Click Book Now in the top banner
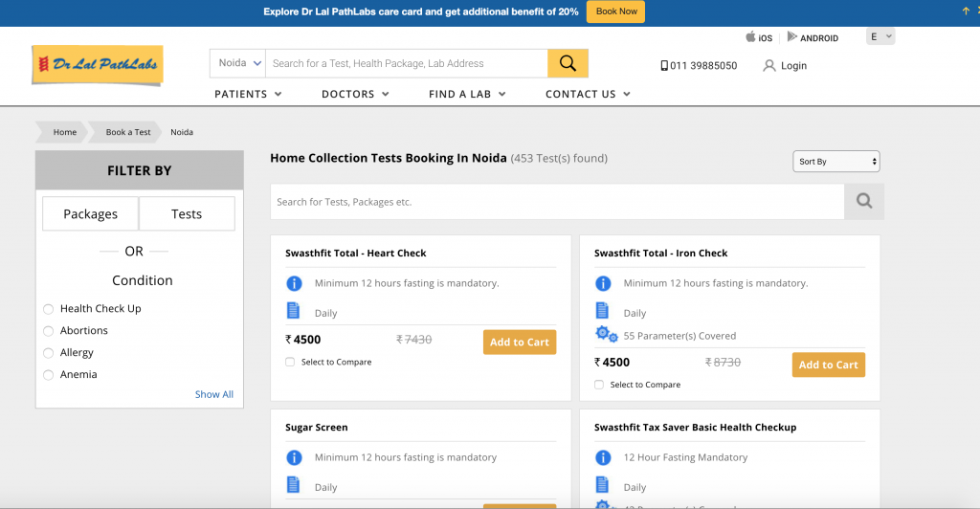 (615, 11)
